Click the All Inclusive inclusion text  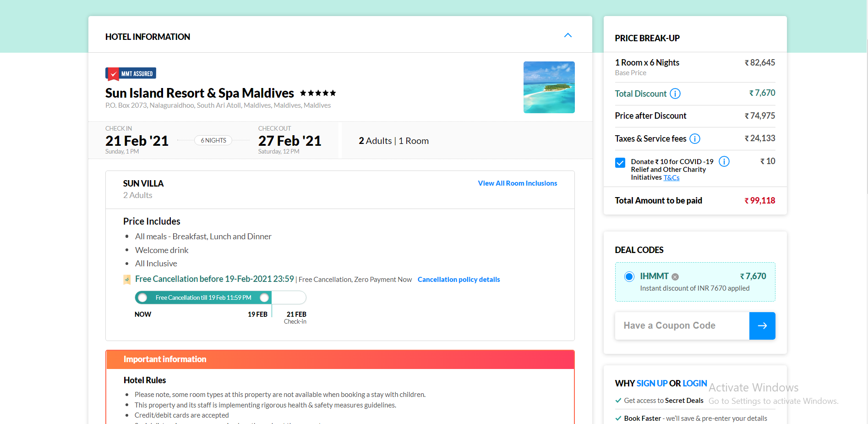[x=156, y=264]
